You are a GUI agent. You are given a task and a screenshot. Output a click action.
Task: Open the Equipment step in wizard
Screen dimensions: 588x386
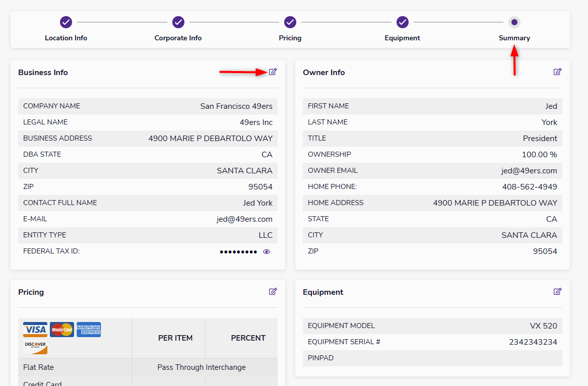(402, 23)
